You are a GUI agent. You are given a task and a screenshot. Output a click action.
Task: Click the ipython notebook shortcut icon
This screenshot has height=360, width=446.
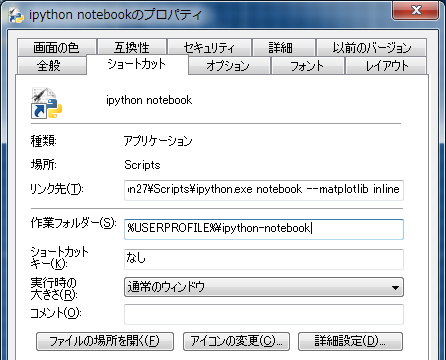click(x=47, y=103)
